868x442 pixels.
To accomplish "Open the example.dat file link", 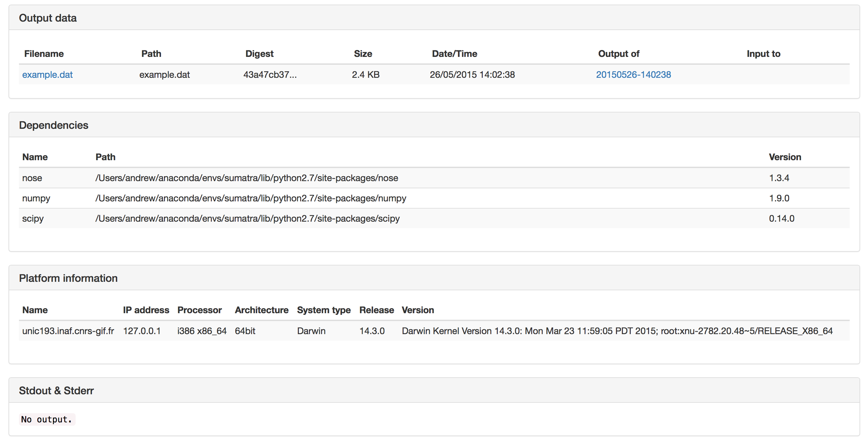I will 47,75.
